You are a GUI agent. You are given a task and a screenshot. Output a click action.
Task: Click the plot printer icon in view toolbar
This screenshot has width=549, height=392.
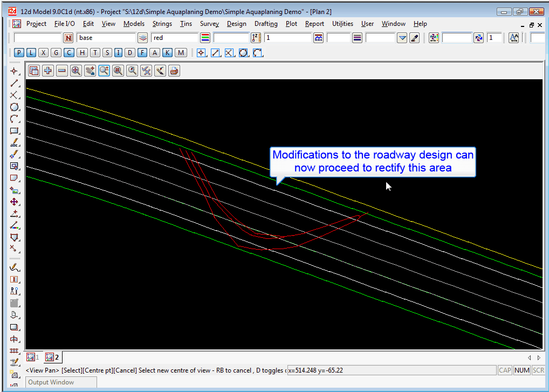coord(174,71)
